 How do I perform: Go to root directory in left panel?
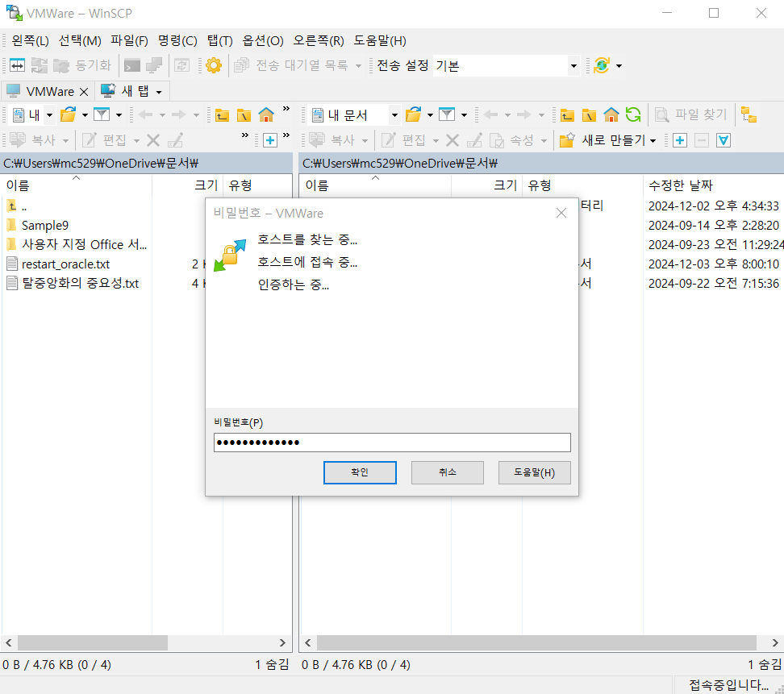(244, 115)
